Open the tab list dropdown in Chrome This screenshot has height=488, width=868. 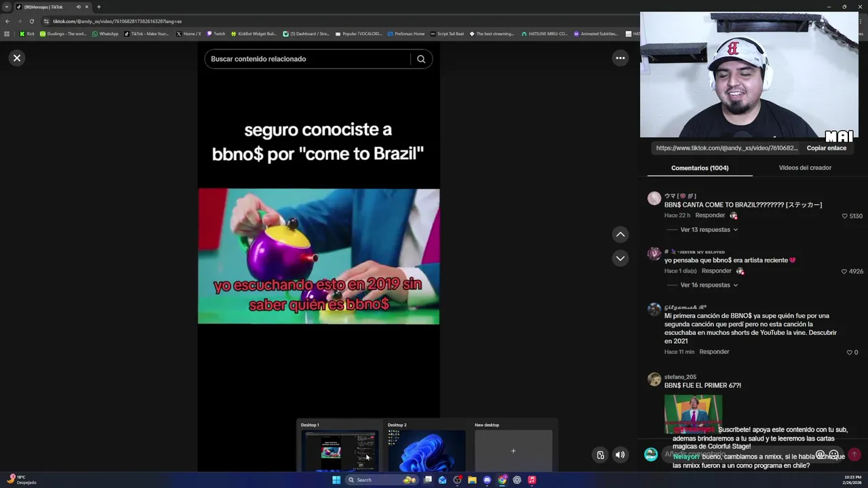[7, 7]
